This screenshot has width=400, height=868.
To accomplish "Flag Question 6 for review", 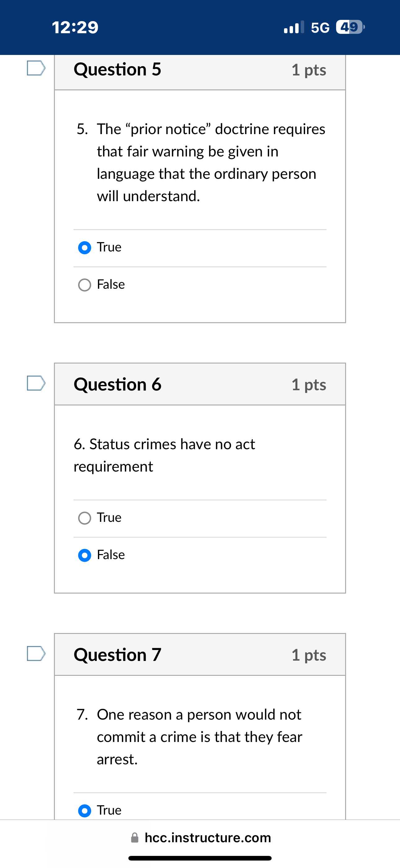I will [36, 383].
